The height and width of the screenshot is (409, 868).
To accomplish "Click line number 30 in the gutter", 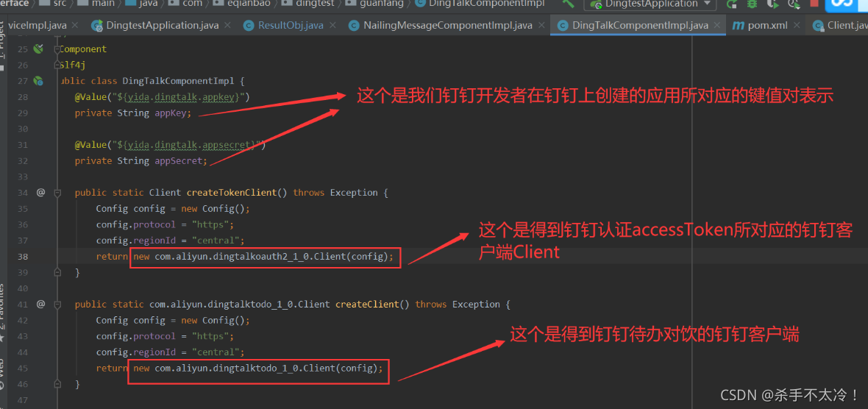I will [x=23, y=129].
